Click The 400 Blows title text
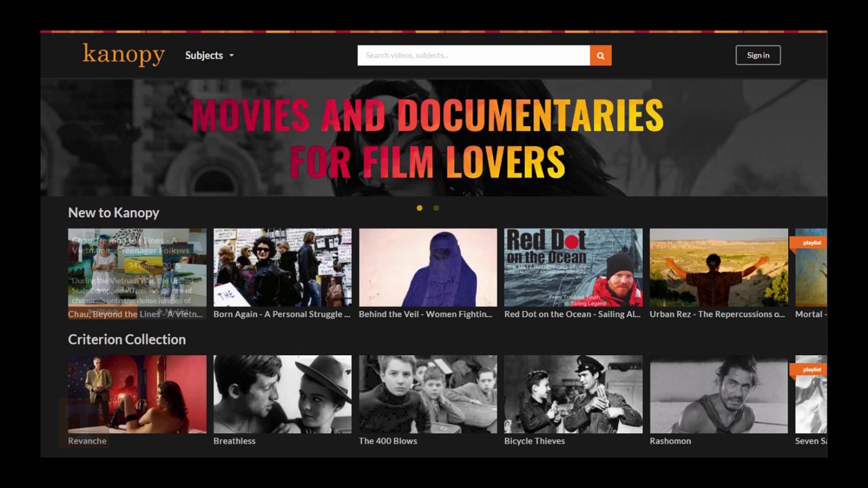The width and height of the screenshot is (868, 488). click(388, 441)
